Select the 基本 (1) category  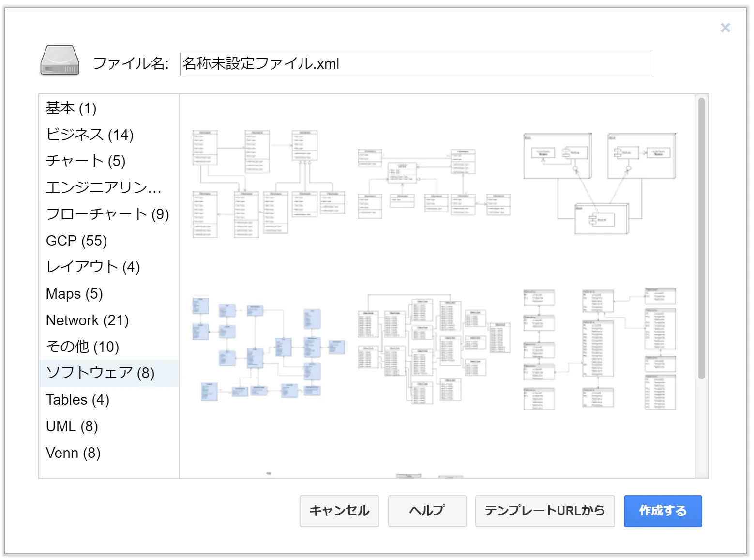tap(108, 108)
